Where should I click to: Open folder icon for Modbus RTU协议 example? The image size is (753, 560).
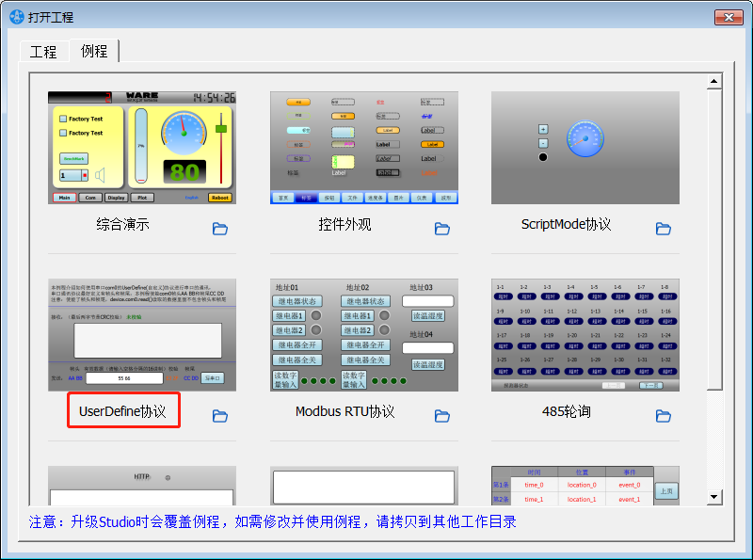click(441, 416)
